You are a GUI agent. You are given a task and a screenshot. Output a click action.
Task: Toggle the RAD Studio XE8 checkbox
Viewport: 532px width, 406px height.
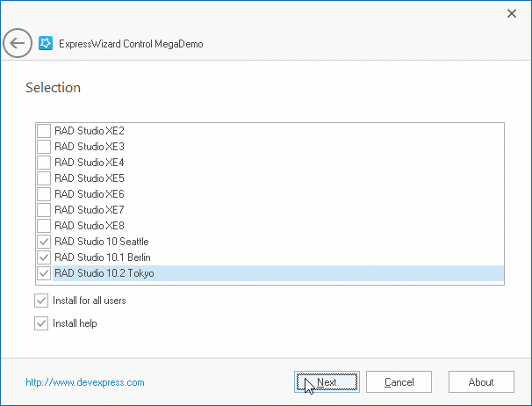pos(44,226)
